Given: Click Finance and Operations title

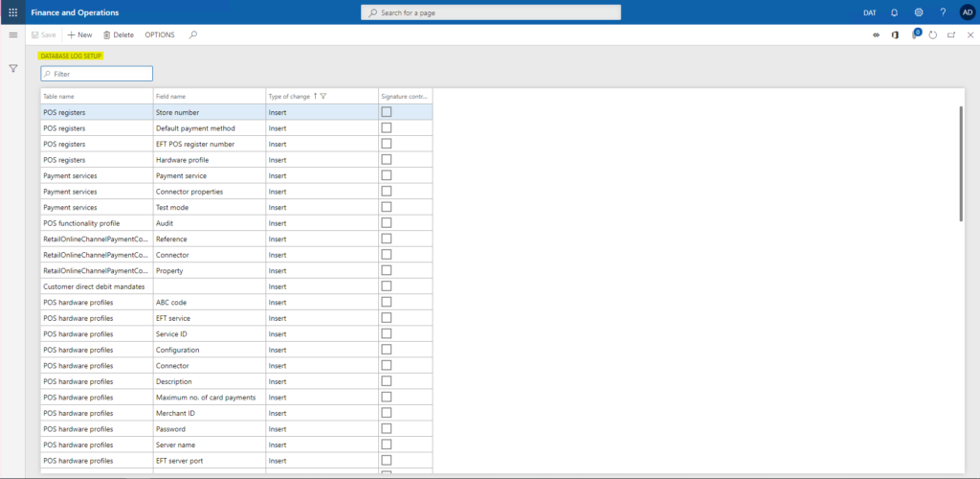Looking at the screenshot, I should 75,12.
